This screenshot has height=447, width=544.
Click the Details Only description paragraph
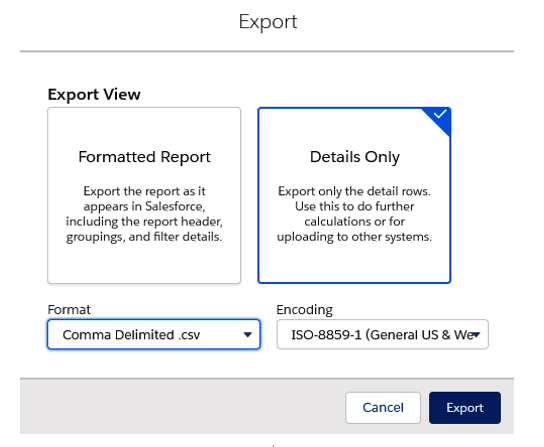click(x=354, y=214)
